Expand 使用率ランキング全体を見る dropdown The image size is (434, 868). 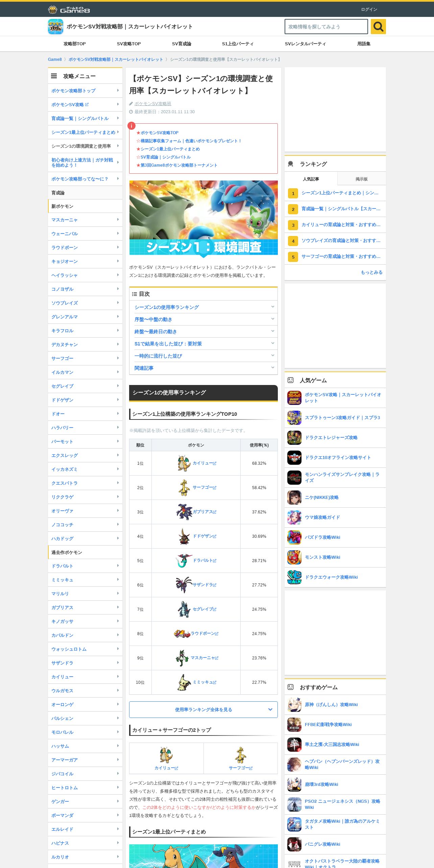[x=203, y=709]
